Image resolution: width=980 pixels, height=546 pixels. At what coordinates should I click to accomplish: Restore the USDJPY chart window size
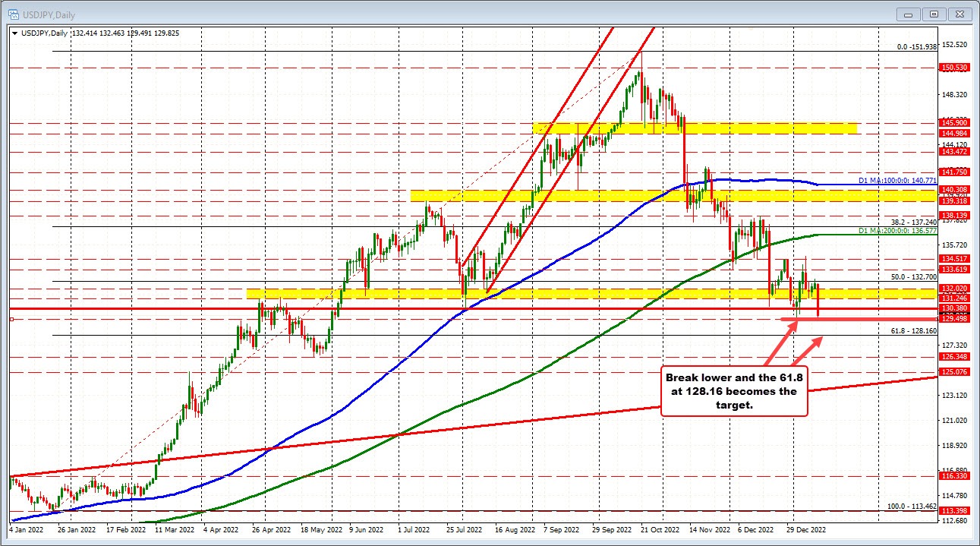(933, 14)
